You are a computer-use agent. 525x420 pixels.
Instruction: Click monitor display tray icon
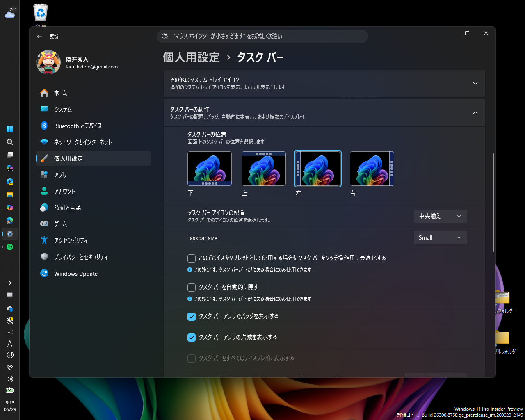[x=10, y=295]
